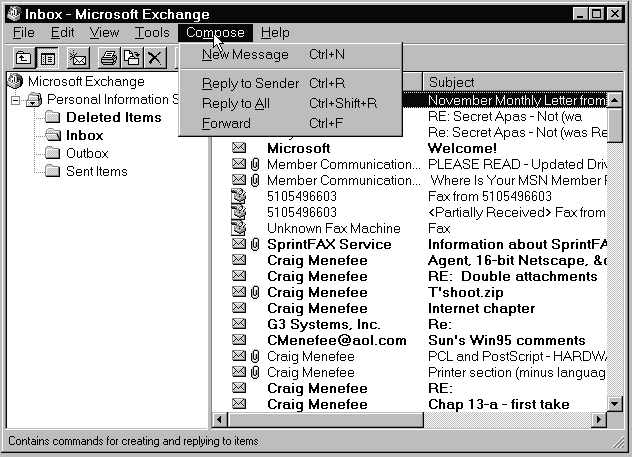The height and width of the screenshot is (457, 632).
Task: Open the Tools menu
Action: click(x=152, y=33)
